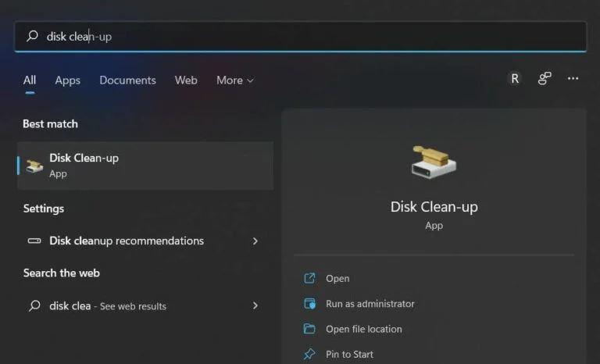
Task: Click the Pin to Start pin icon
Action: coord(309,354)
